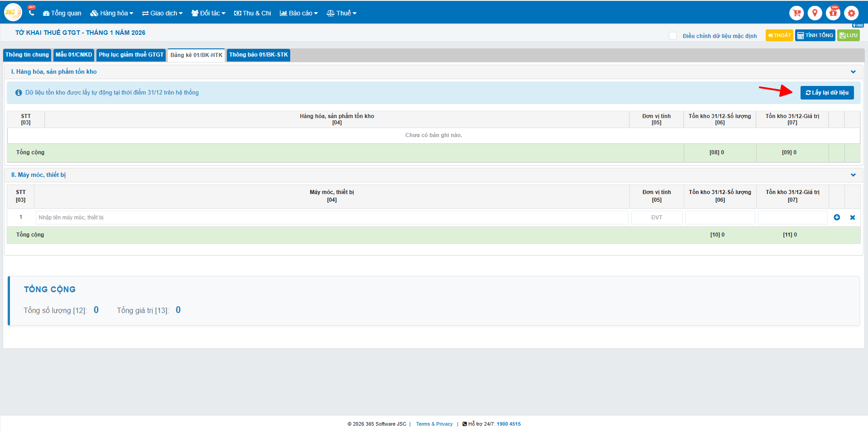
Task: Collapse section I. Hàng hóa, sản phẩm tồn kho
Action: [853, 72]
